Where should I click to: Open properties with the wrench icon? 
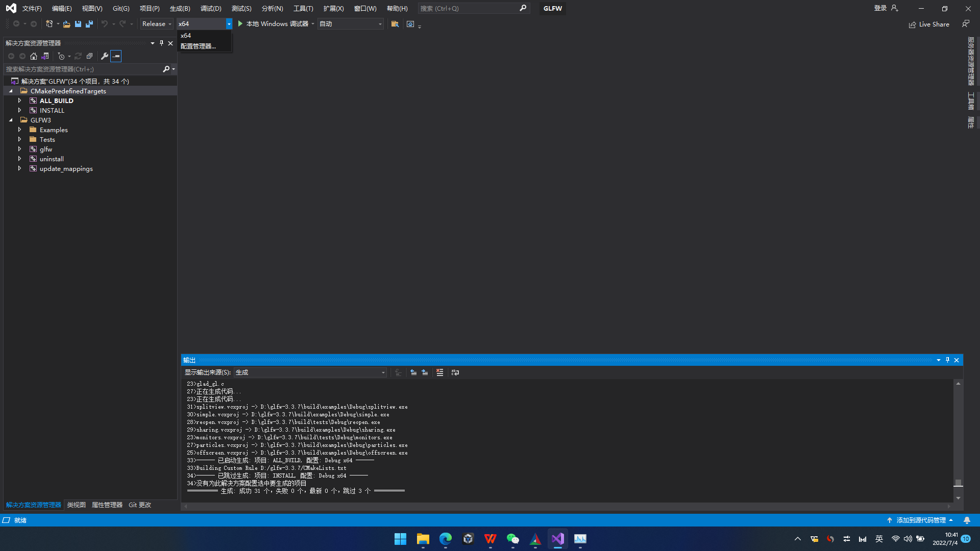(105, 56)
